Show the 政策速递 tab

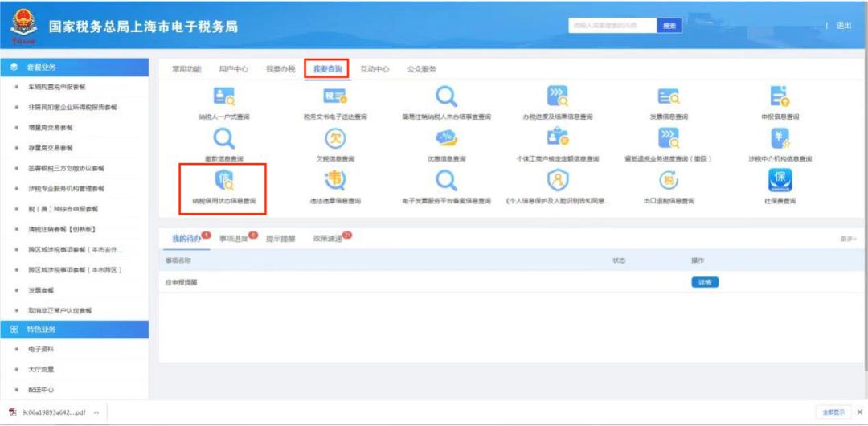328,239
